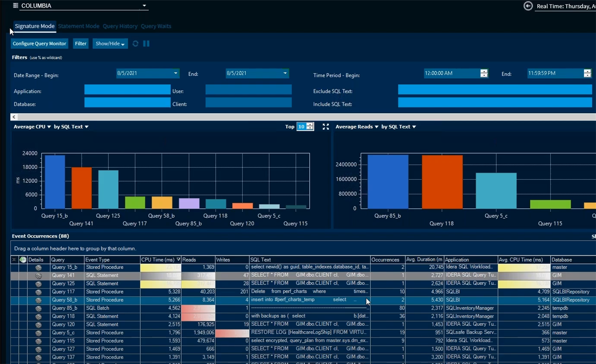Open the Query History tab

[x=120, y=26]
